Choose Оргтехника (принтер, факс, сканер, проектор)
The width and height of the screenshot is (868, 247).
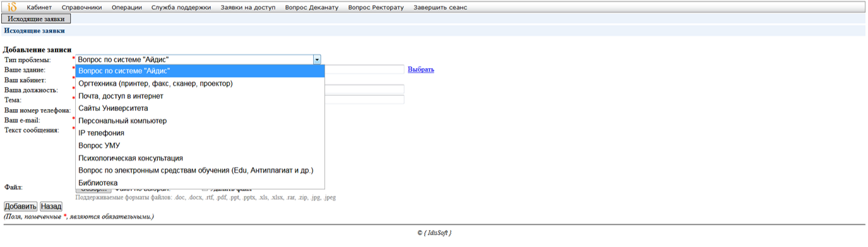(199, 83)
